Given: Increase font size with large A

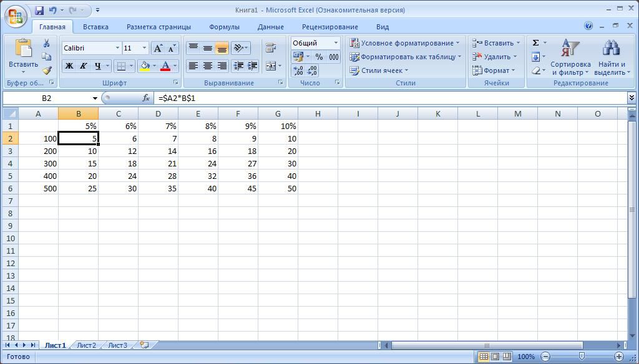Looking at the screenshot, I should click(158, 49).
